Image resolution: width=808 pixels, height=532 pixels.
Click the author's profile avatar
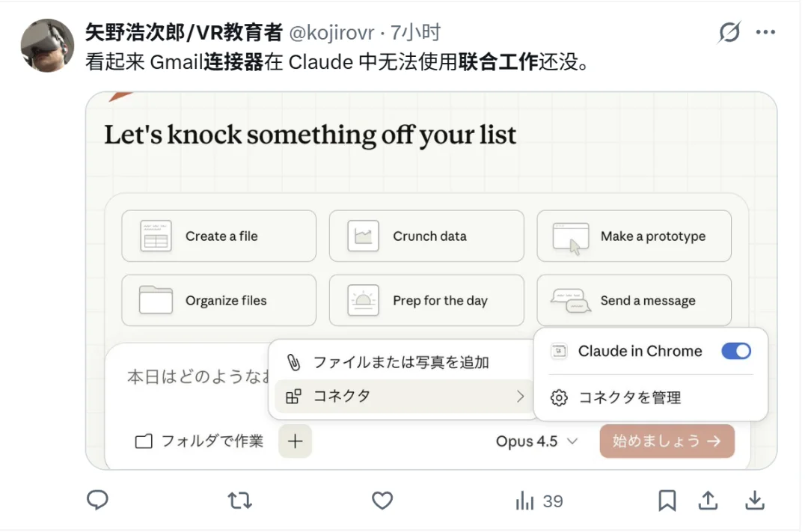pos(47,46)
